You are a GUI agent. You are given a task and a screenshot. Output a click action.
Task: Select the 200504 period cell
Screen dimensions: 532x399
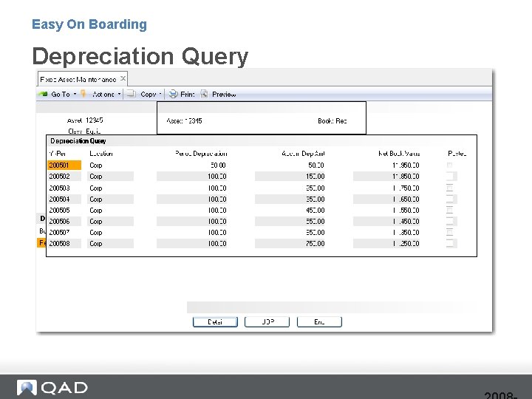coord(64,199)
